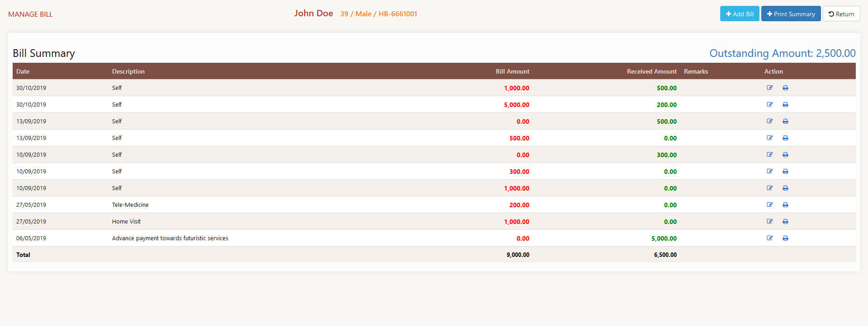Viewport: 868px width, 326px height.
Task: Select the Bill Amount column header
Action: (x=512, y=71)
